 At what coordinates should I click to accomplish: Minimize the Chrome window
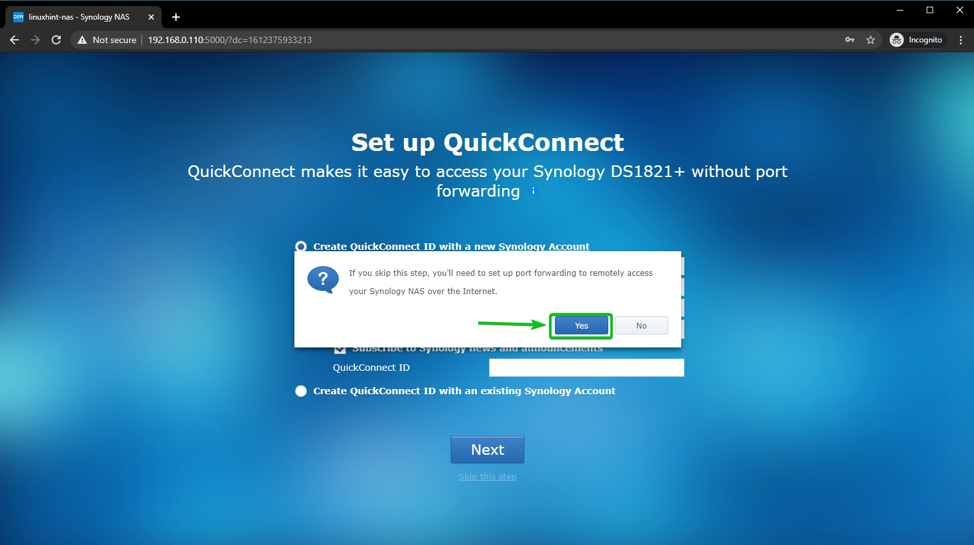(899, 10)
